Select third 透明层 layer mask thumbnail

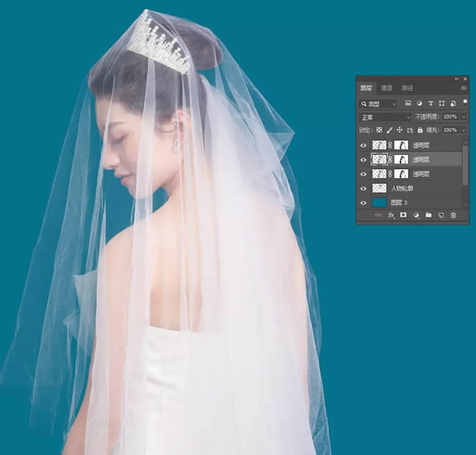401,174
